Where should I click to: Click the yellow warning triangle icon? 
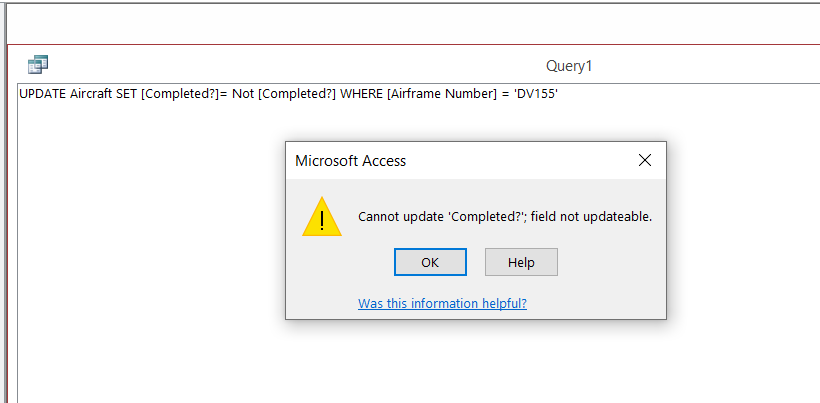pos(322,217)
